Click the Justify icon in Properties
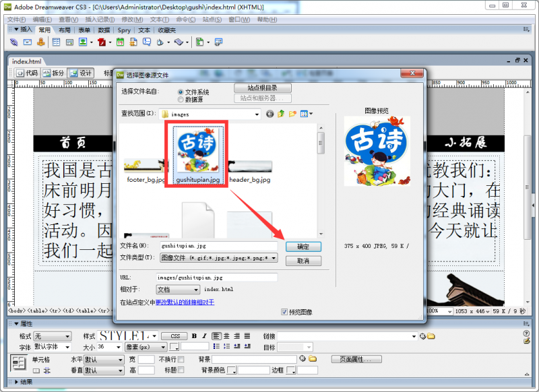Viewport: 539px width, 392px height. point(247,336)
